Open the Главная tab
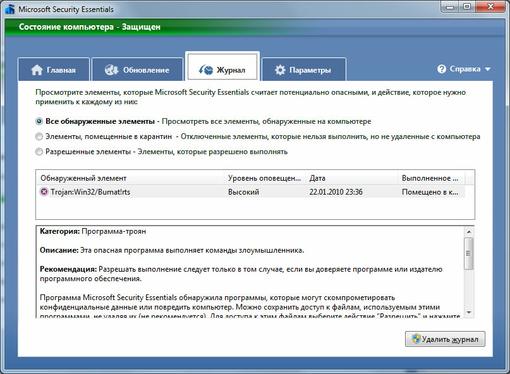 click(x=54, y=69)
